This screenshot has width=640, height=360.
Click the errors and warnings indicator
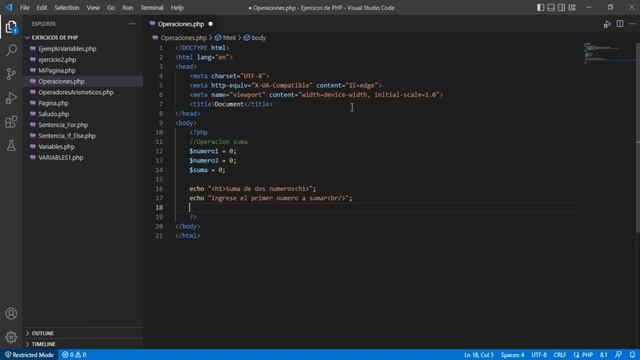click(74, 355)
